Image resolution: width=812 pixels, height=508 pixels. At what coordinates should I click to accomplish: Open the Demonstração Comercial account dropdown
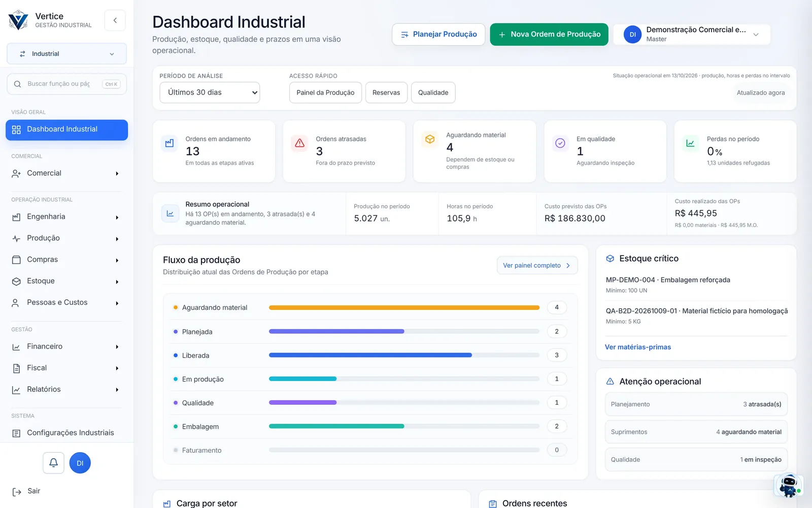pos(692,34)
